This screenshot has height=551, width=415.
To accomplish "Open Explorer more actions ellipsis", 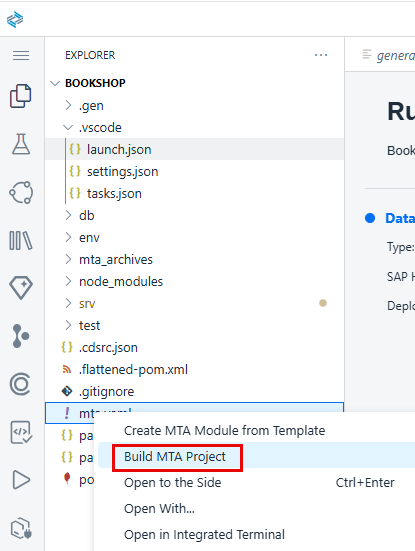I will (321, 55).
